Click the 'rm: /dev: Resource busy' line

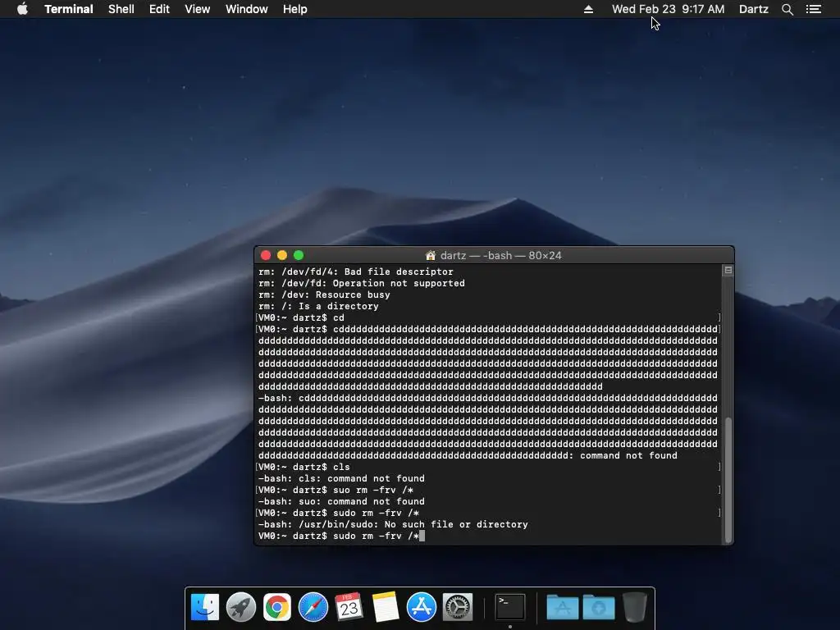pyautogui.click(x=324, y=294)
